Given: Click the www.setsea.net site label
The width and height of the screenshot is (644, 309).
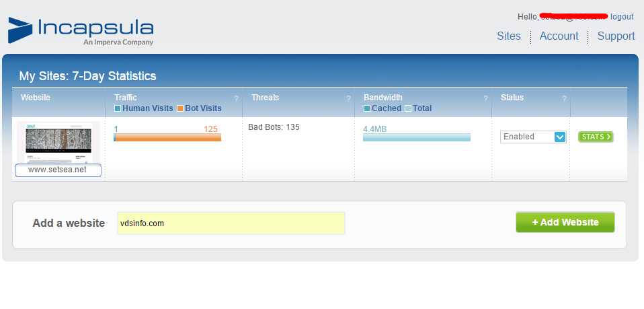Looking at the screenshot, I should pyautogui.click(x=58, y=170).
